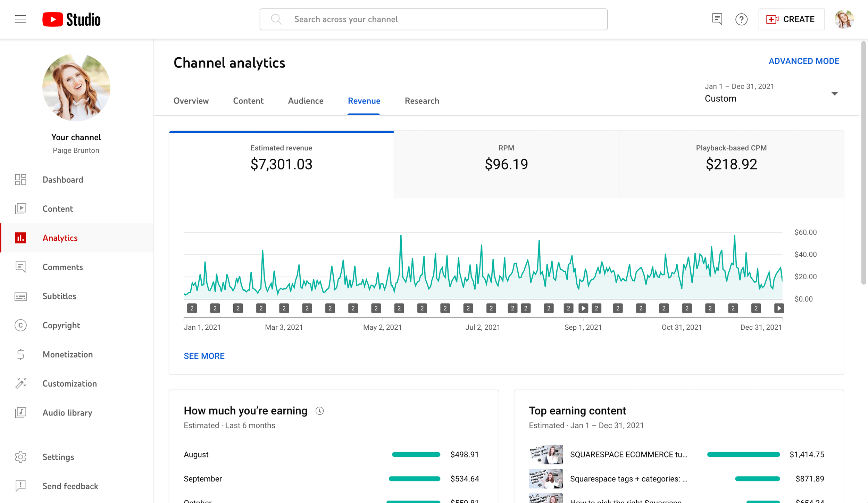Click the Comments sidebar icon
The image size is (868, 503).
click(20, 267)
